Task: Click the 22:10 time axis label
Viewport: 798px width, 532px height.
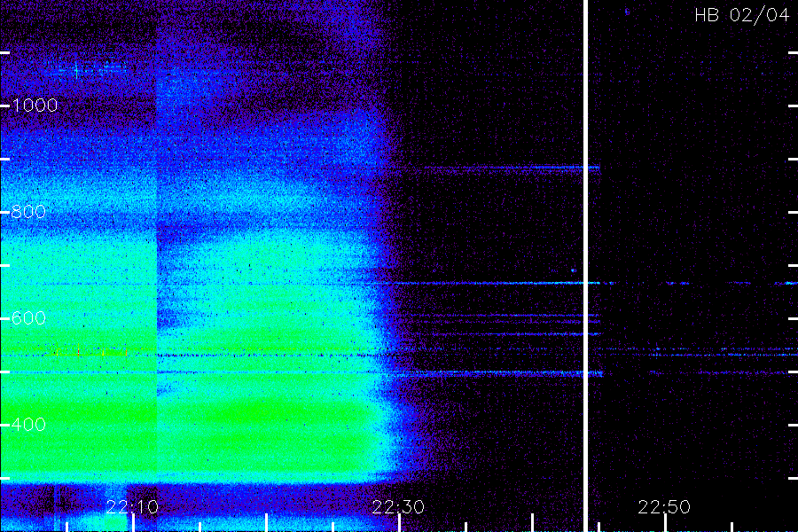Action: coord(132,506)
